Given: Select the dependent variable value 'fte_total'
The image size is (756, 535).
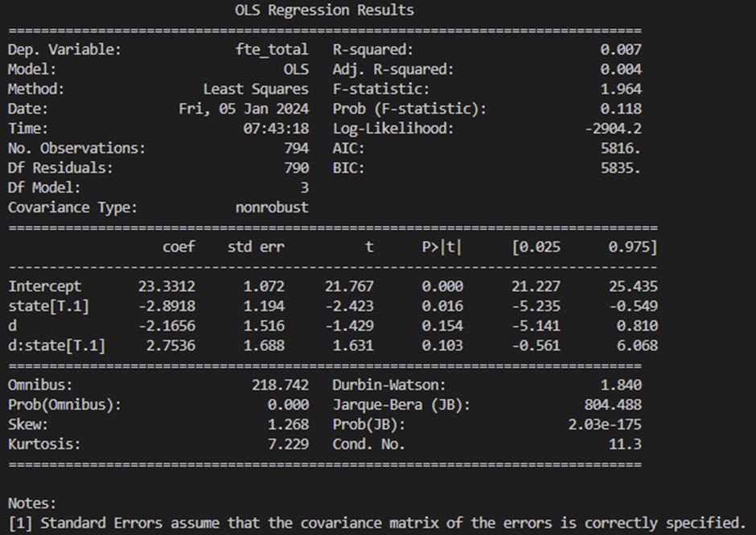Looking at the screenshot, I should click(x=272, y=50).
